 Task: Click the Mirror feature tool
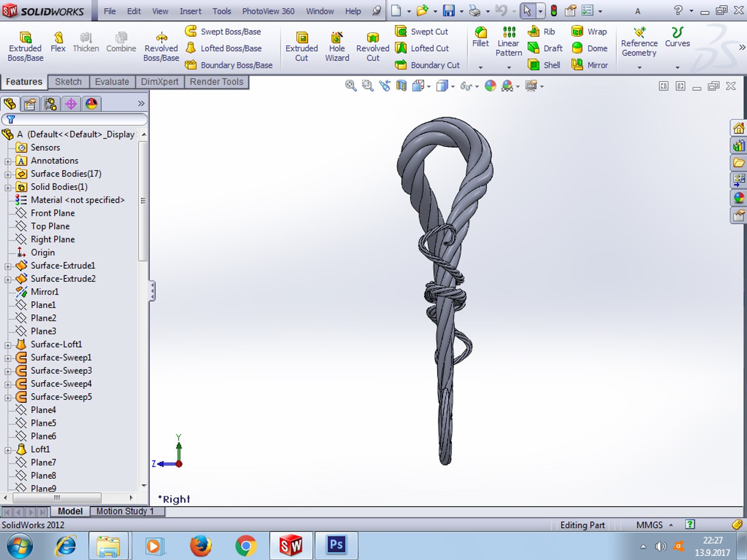589,65
